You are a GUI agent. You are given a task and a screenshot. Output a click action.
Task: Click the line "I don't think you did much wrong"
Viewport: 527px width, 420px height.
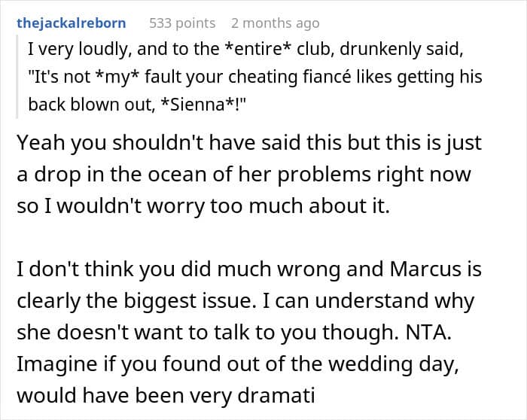point(249,269)
